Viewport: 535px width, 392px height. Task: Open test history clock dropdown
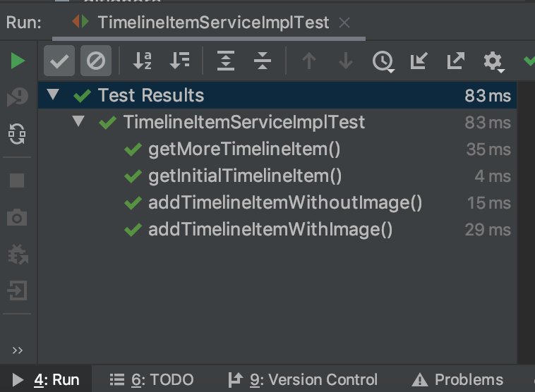click(383, 62)
